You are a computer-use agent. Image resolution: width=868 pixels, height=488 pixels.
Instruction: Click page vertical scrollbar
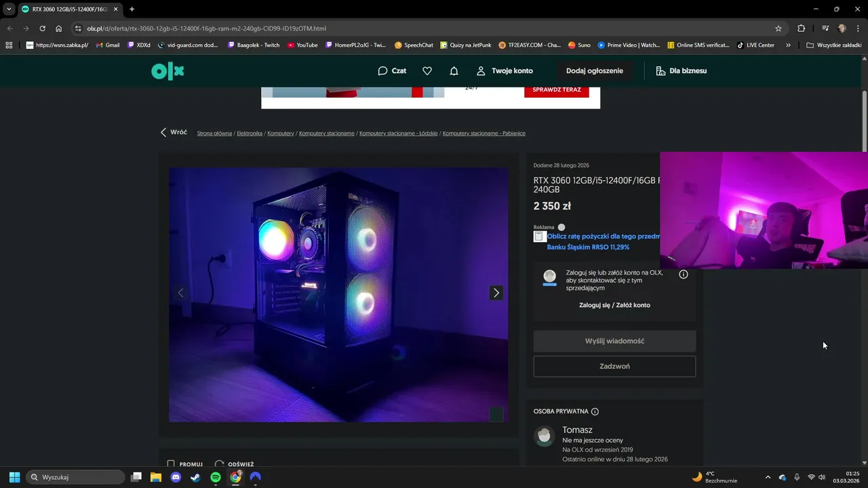pos(865,122)
